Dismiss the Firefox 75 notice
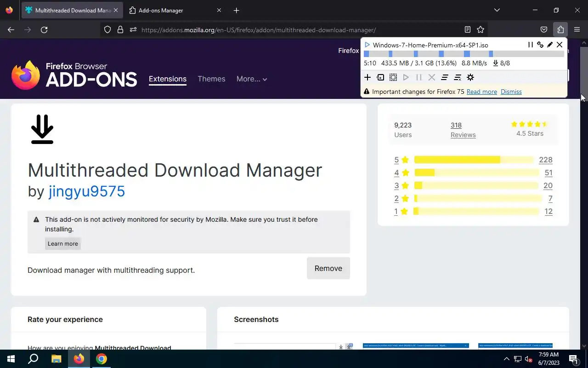 (x=511, y=92)
